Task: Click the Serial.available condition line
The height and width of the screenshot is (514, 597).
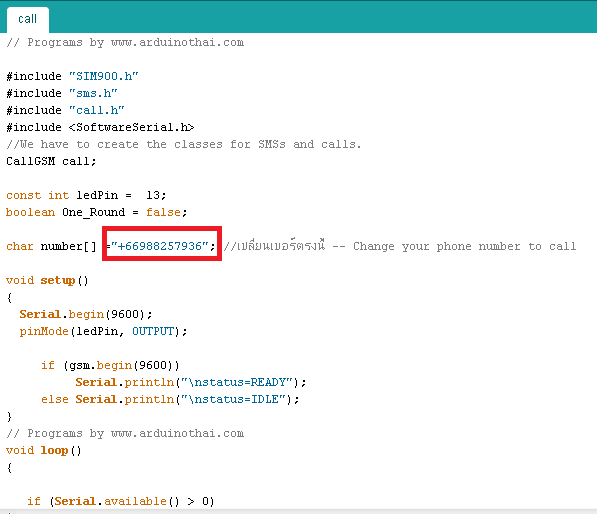Action: [121, 501]
